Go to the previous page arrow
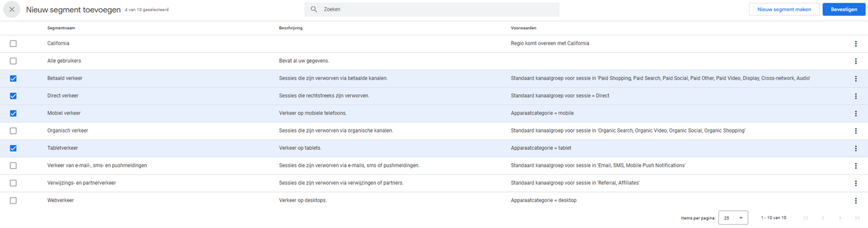 tap(823, 217)
